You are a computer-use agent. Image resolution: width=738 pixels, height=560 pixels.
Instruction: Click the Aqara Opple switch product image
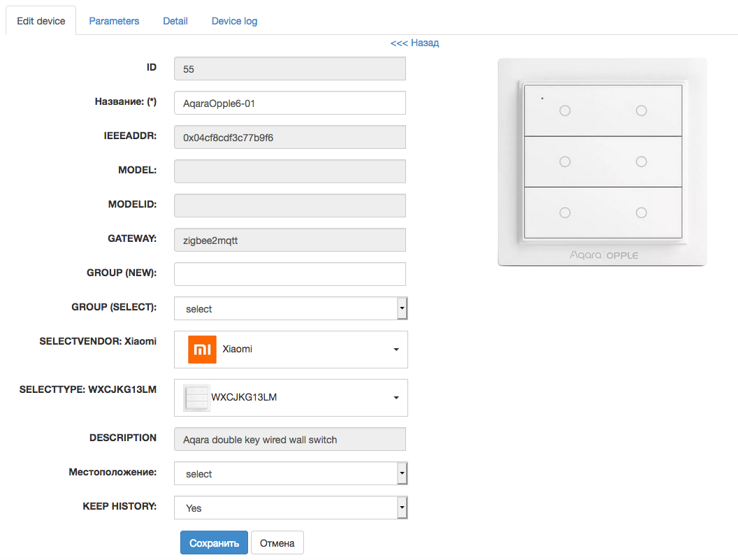coord(602,162)
